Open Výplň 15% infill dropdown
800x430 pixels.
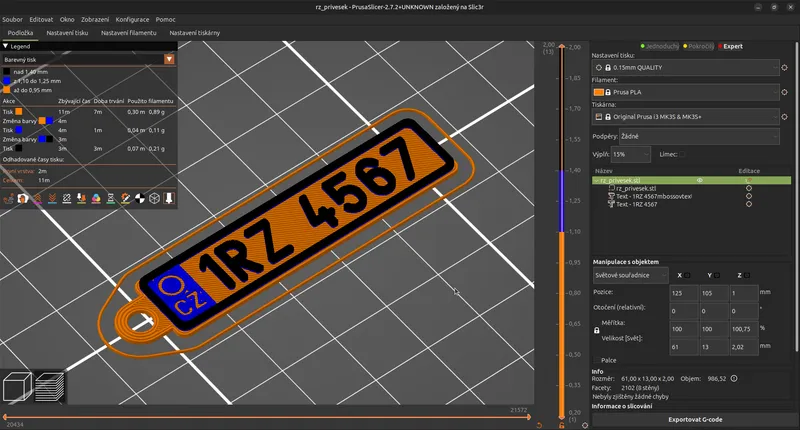631,154
